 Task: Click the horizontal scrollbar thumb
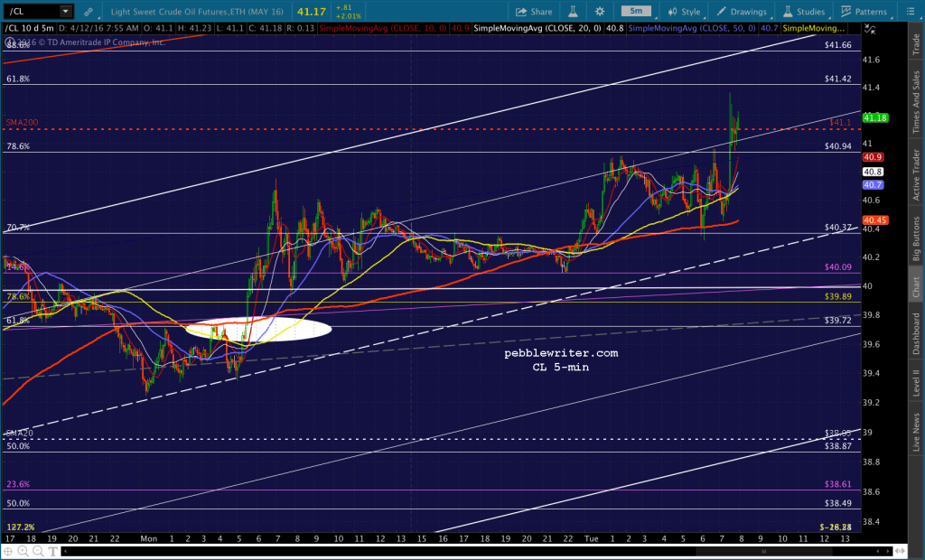(x=764, y=552)
